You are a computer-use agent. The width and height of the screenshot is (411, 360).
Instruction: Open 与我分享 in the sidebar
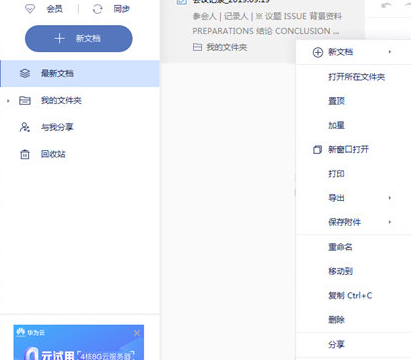coord(57,127)
